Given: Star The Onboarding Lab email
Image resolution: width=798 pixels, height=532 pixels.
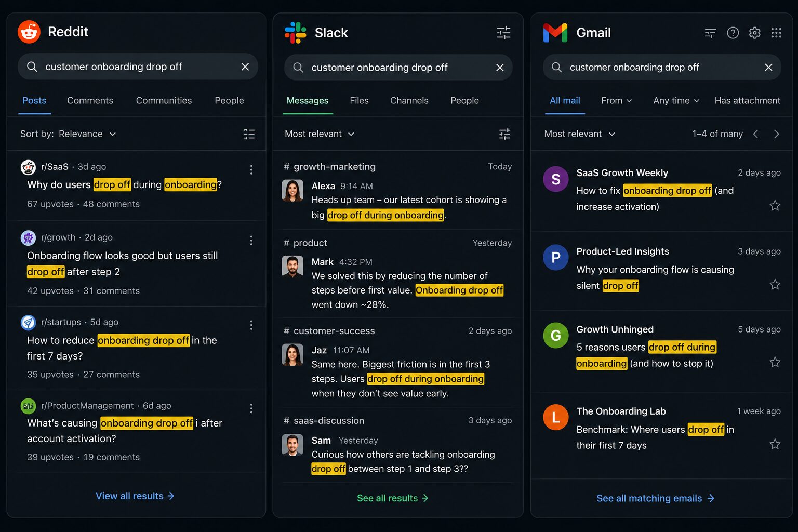Looking at the screenshot, I should (x=775, y=444).
